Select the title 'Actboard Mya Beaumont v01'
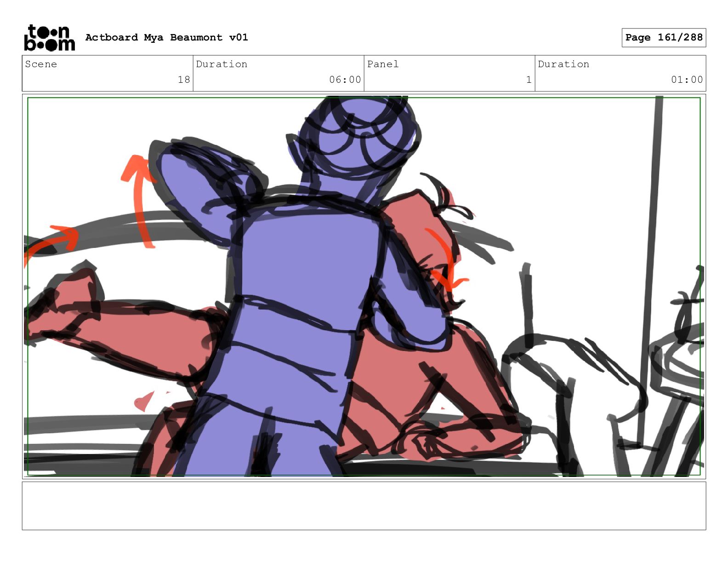The image size is (728, 563). pyautogui.click(x=166, y=37)
